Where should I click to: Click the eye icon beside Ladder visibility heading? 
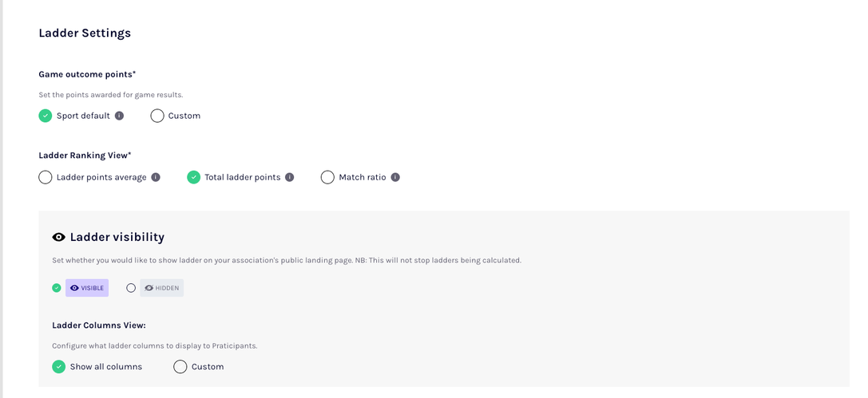click(x=58, y=237)
